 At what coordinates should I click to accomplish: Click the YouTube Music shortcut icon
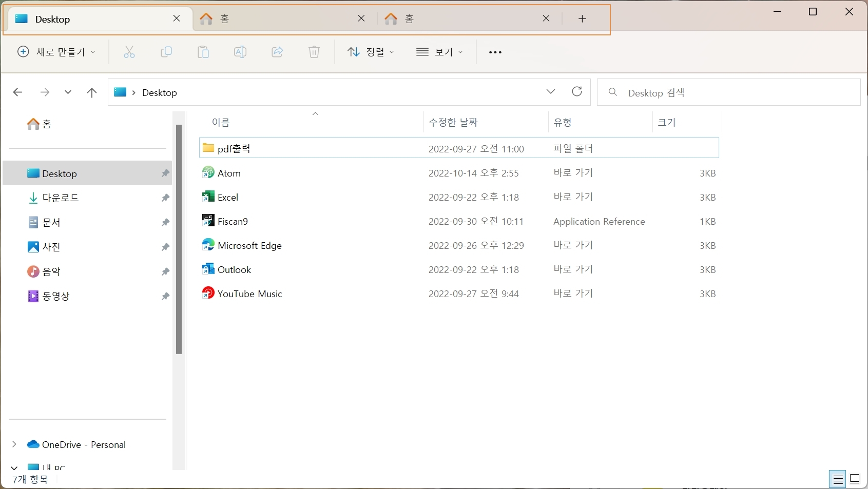click(208, 292)
